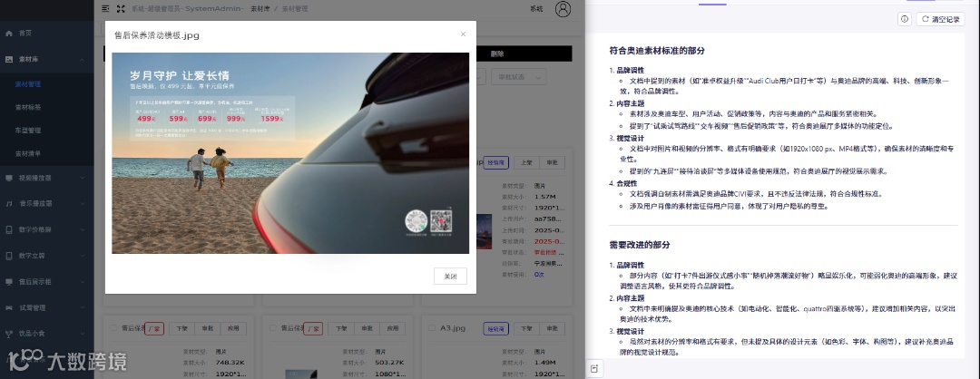Expand the 试驾管理 submenu chevron
980x379 pixels.
(x=83, y=307)
